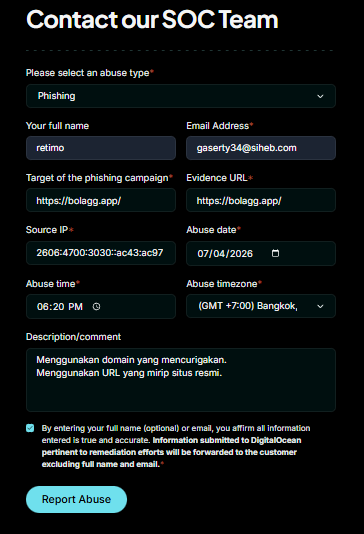Open the abuse type dropdown showing Phishing
Viewport: 364px width, 534px height.
(181, 96)
